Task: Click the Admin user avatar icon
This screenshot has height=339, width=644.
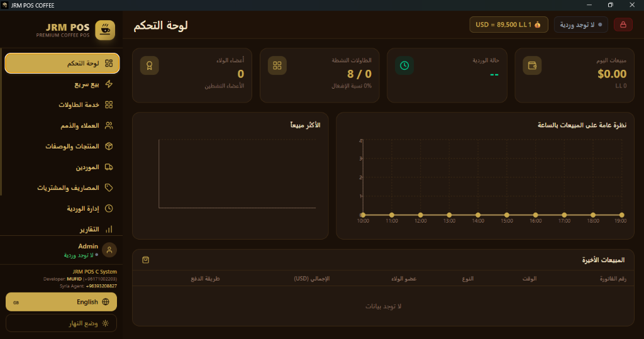Action: (x=109, y=250)
